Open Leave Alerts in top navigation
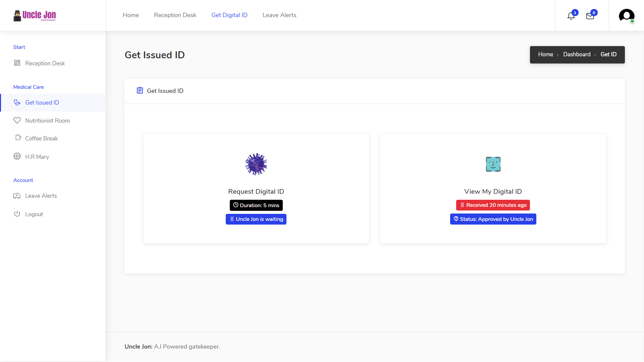 279,15
